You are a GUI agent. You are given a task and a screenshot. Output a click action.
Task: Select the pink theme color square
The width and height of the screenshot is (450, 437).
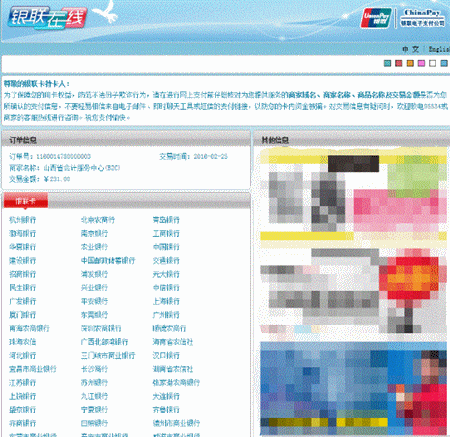(x=421, y=63)
